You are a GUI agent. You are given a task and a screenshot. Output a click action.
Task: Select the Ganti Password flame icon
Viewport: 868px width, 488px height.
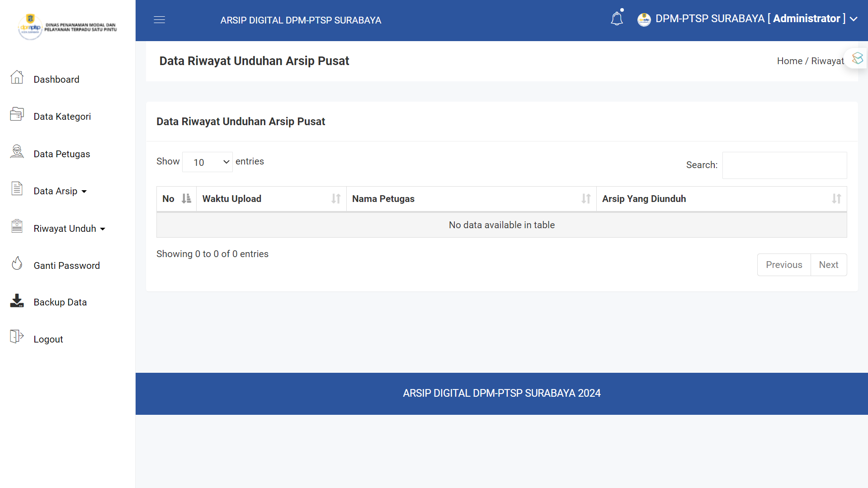17,263
